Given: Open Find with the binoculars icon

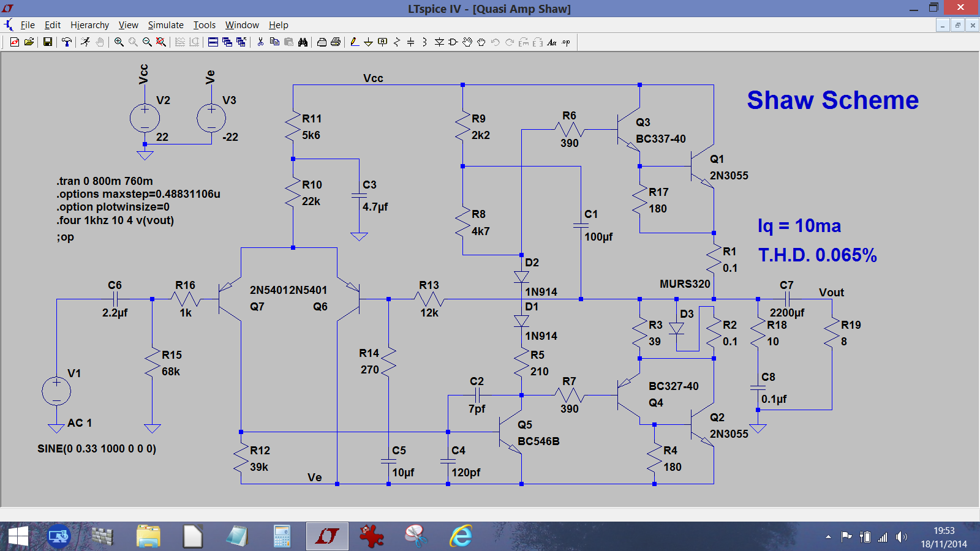Looking at the screenshot, I should point(303,42).
